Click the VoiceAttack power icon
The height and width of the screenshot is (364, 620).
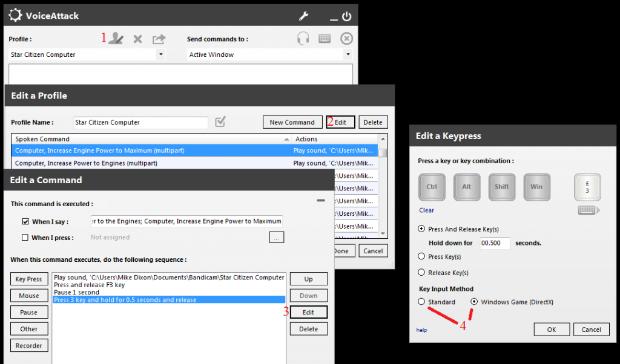click(x=347, y=16)
